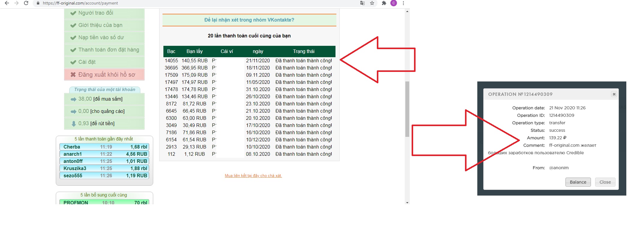644x230 pixels.
Task: Click the Bạn lấy column header
Action: pos(195,51)
